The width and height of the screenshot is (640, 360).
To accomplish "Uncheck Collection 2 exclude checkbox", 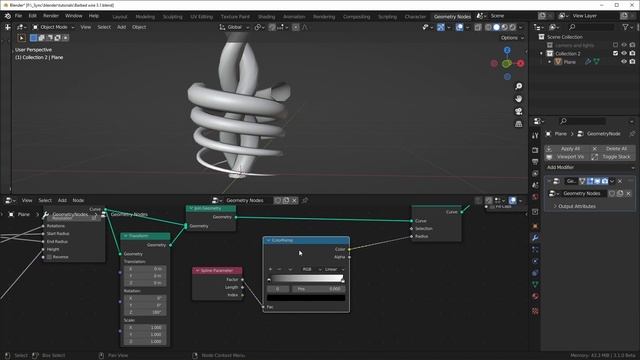I will click(x=616, y=53).
